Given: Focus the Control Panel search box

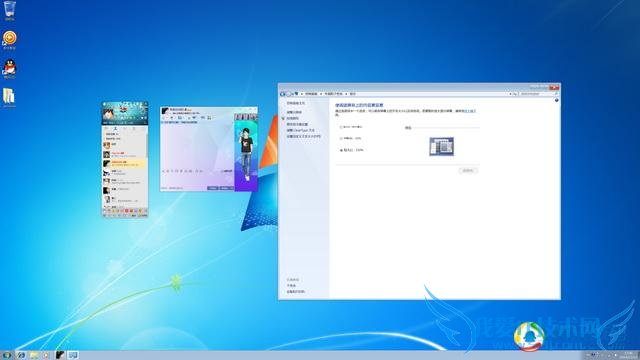Looking at the screenshot, I should pos(539,94).
